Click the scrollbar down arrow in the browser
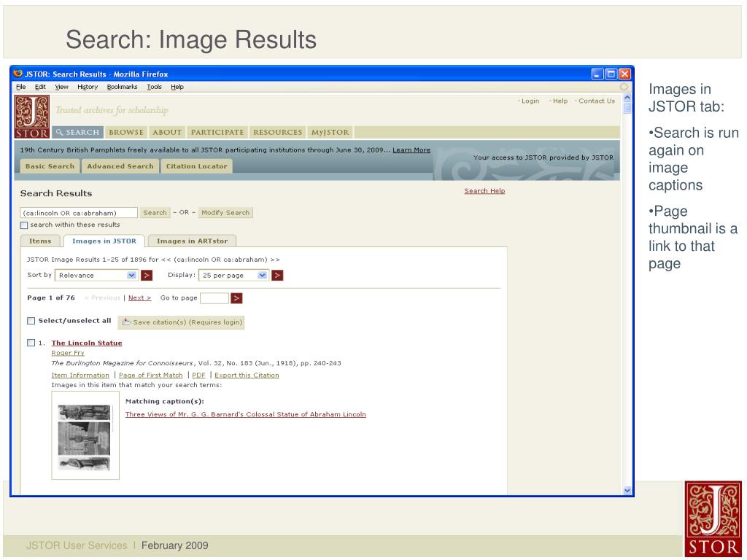Image resolution: width=747 pixels, height=560 pixels. [x=627, y=490]
